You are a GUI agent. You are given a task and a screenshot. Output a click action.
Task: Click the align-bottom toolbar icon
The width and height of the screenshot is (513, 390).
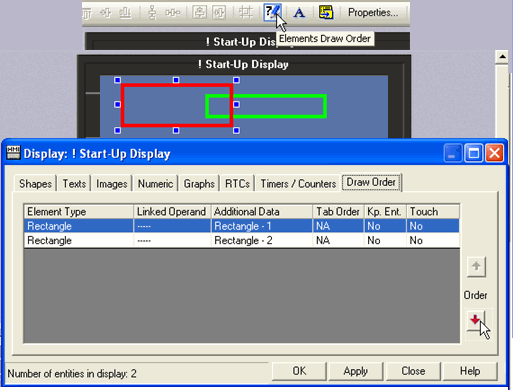pyautogui.click(x=125, y=13)
